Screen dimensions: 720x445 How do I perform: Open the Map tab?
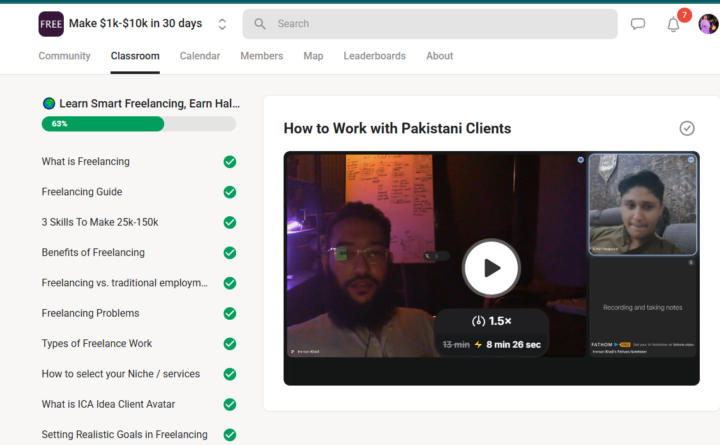[313, 56]
